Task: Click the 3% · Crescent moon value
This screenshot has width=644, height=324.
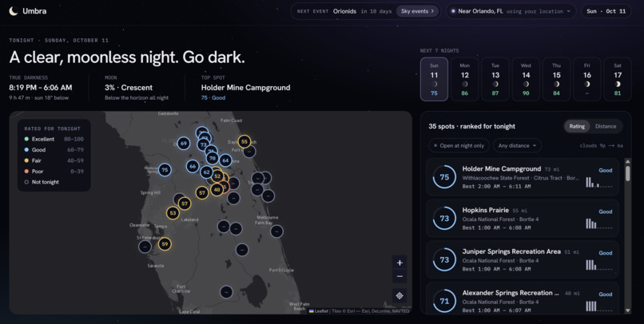Action: (129, 87)
